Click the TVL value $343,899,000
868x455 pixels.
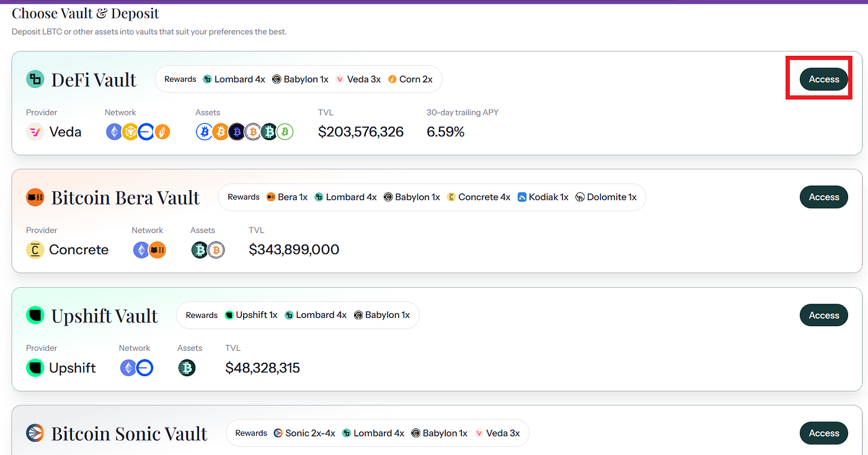point(294,250)
